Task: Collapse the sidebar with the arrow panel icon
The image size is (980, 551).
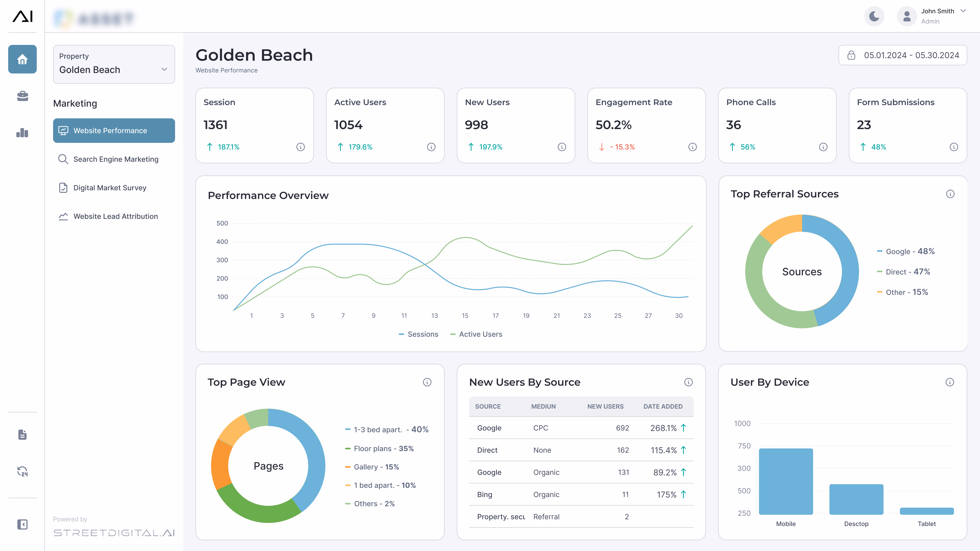Action: [22, 524]
